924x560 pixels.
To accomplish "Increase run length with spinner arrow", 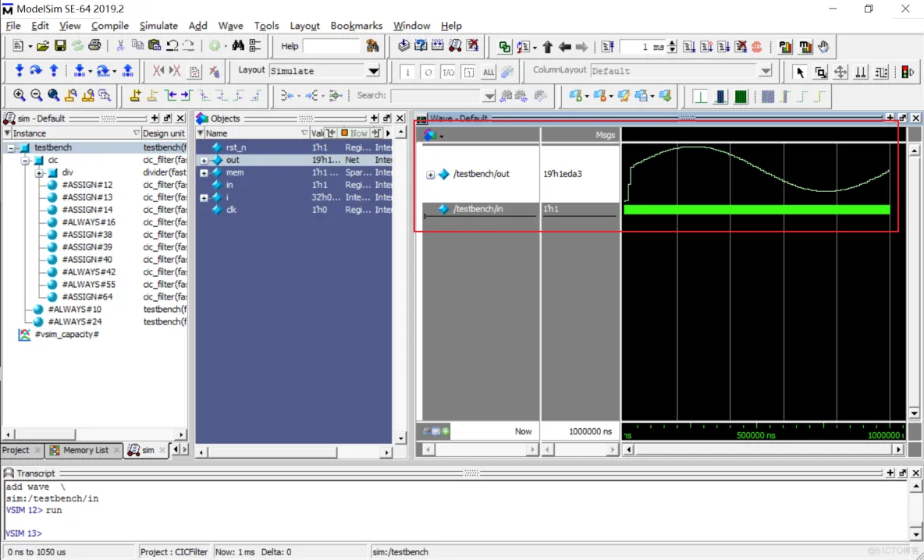I will point(672,43).
